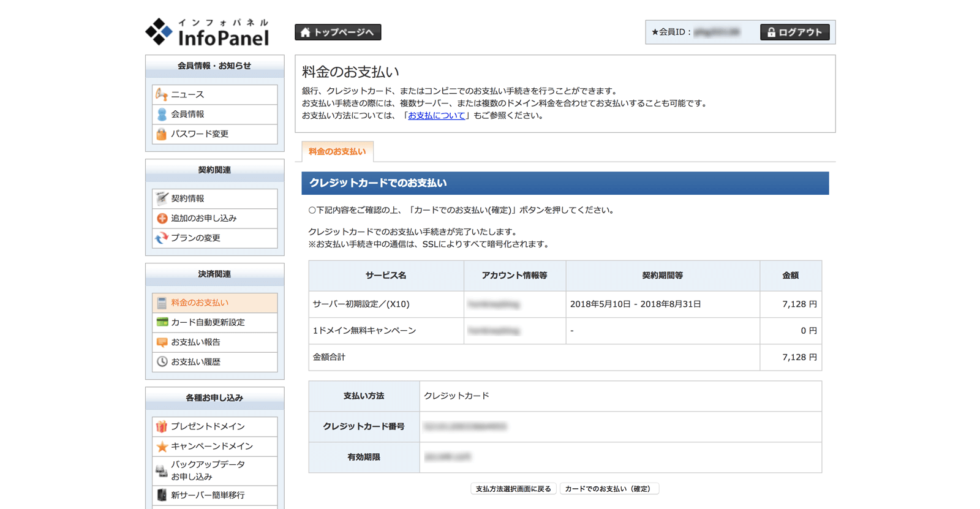The width and height of the screenshot is (980, 509).
Task: Open バックアップデータお申し込み menu item
Action: pyautogui.click(x=215, y=470)
